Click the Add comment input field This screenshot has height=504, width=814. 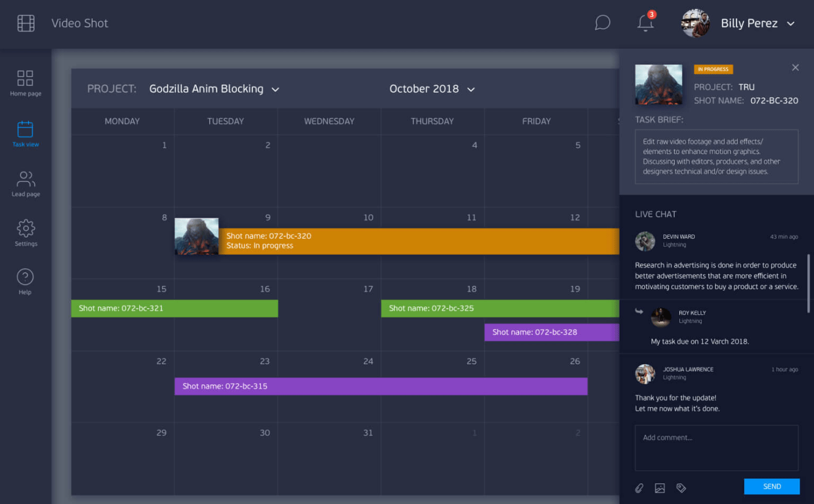coord(716,447)
